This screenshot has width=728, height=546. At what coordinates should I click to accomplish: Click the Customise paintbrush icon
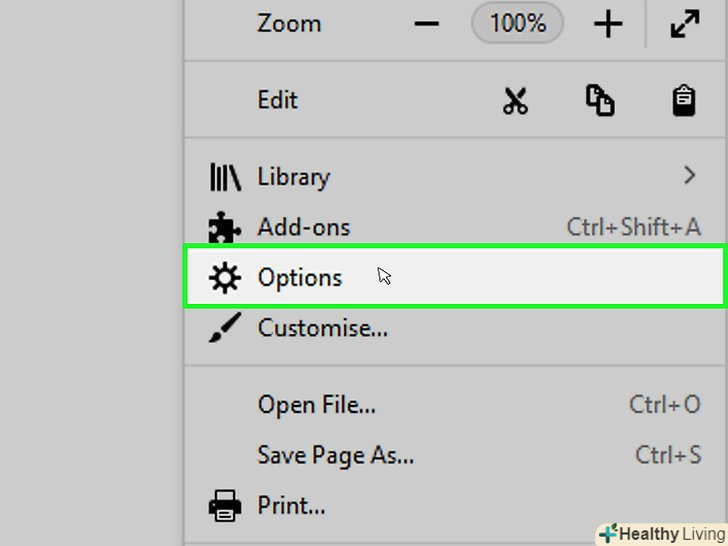click(x=225, y=327)
